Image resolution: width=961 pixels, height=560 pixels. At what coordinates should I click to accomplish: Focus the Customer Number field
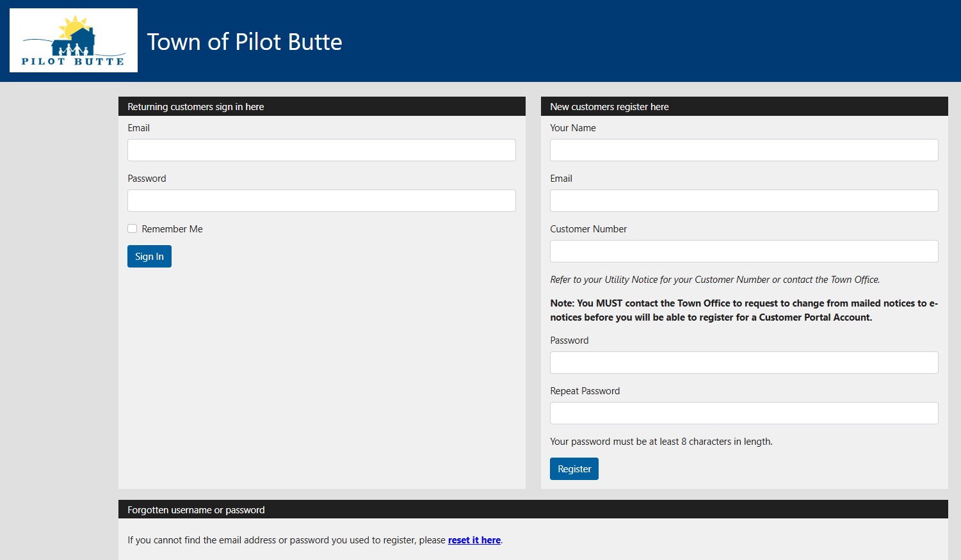coord(744,252)
